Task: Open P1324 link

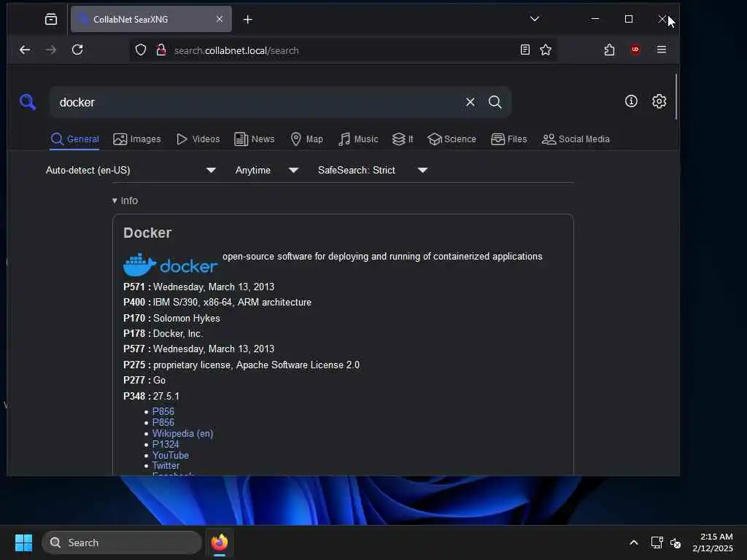Action: point(166,444)
